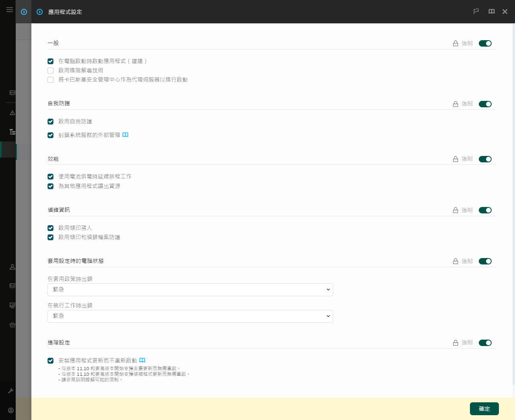Click the 確定 confirmation button
The height and width of the screenshot is (420, 515).
484,409
